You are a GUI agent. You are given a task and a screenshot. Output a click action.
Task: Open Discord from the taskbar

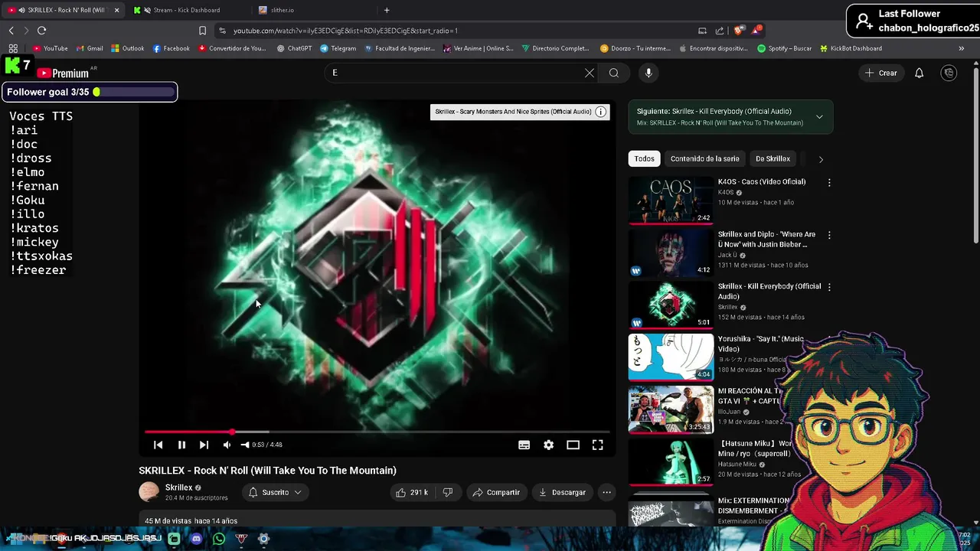point(196,539)
